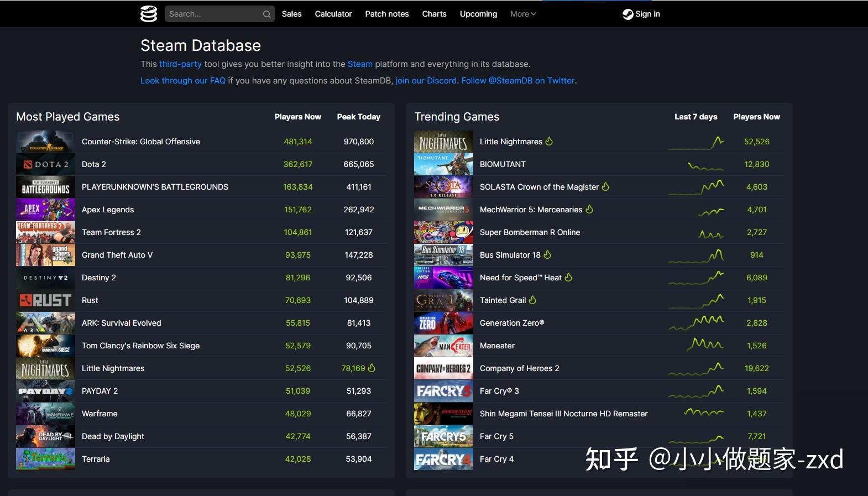868x496 pixels.
Task: Go to the Charts page
Action: click(434, 14)
